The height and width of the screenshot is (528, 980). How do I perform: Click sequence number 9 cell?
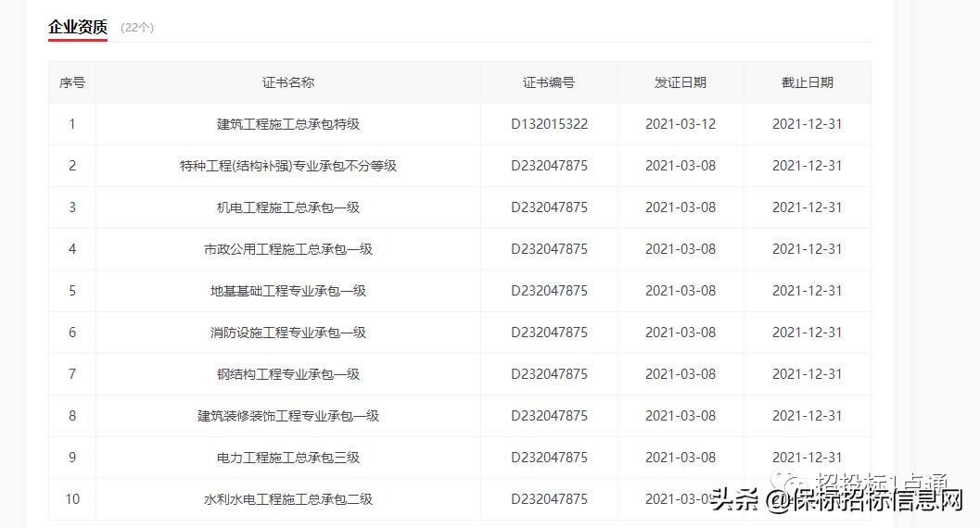[x=72, y=458]
